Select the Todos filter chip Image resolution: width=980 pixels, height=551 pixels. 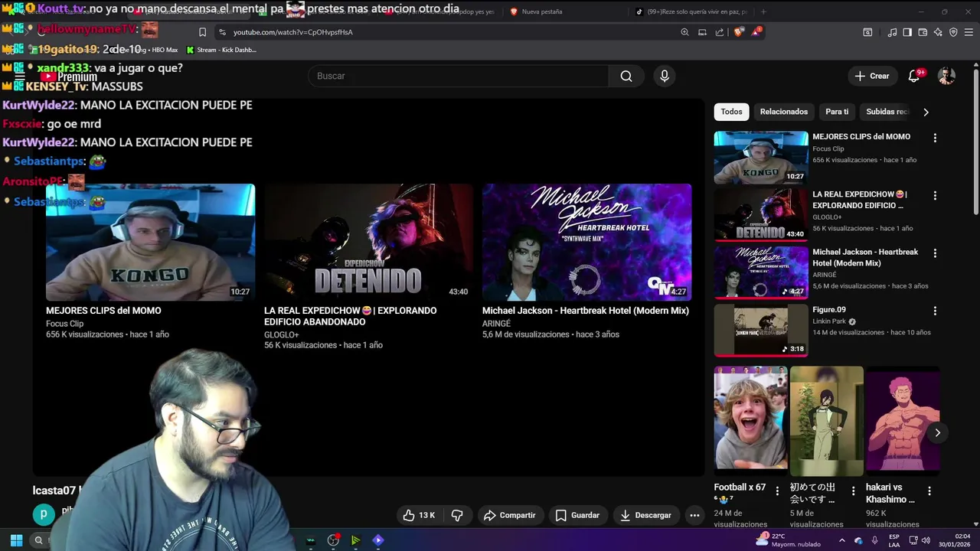[x=731, y=112]
